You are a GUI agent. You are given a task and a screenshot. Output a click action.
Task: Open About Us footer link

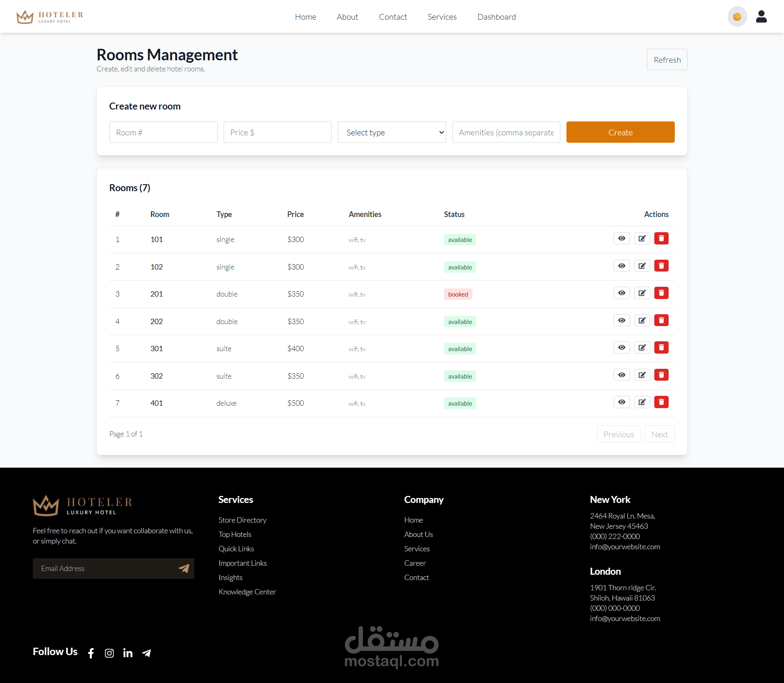[x=418, y=534]
